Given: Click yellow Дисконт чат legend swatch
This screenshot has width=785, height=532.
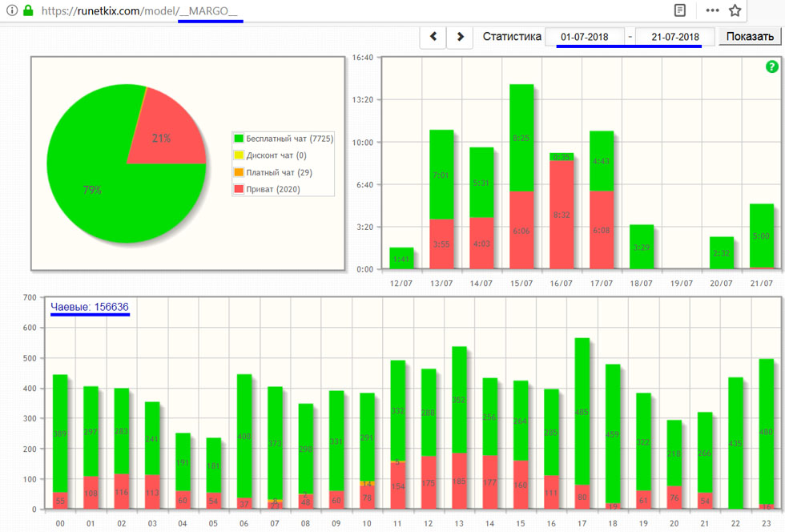Looking at the screenshot, I should (238, 155).
